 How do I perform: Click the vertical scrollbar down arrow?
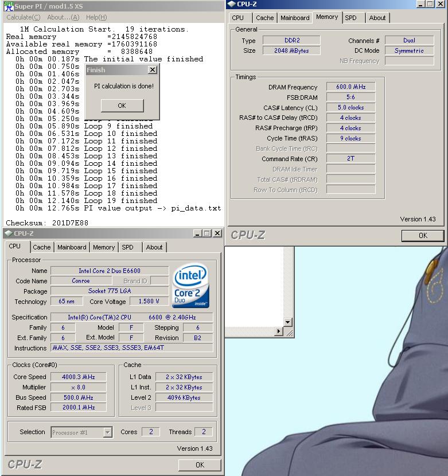(287, 322)
